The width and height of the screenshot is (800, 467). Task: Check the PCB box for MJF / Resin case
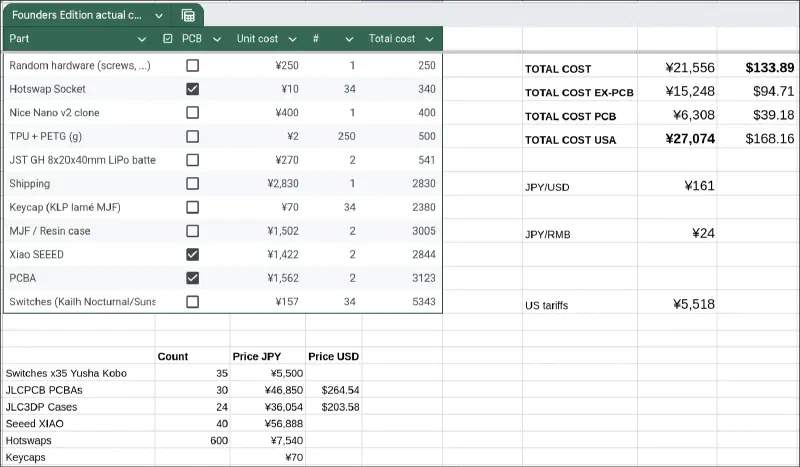(x=192, y=231)
